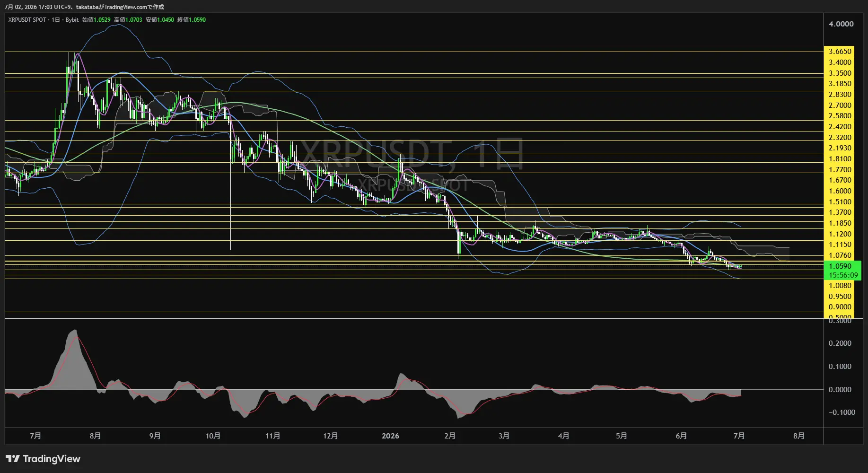Click the 2.8300 price level label
Viewport: 868px width, 473px height.
coord(840,95)
